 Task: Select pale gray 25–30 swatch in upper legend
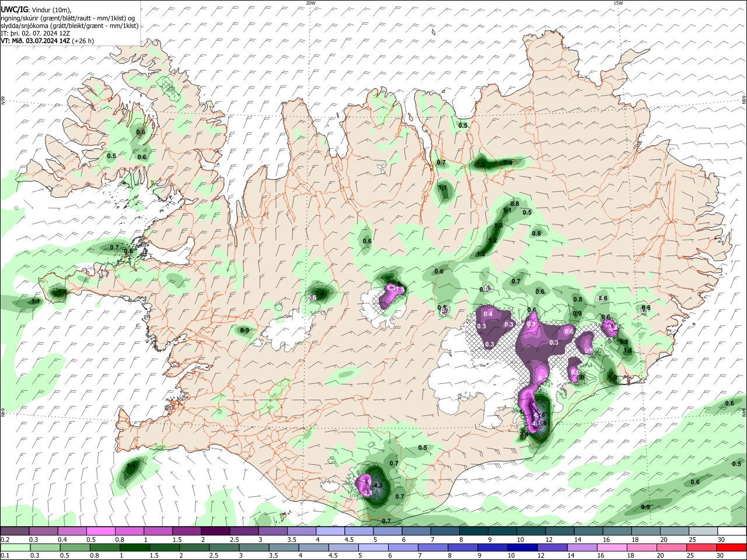pos(704,531)
